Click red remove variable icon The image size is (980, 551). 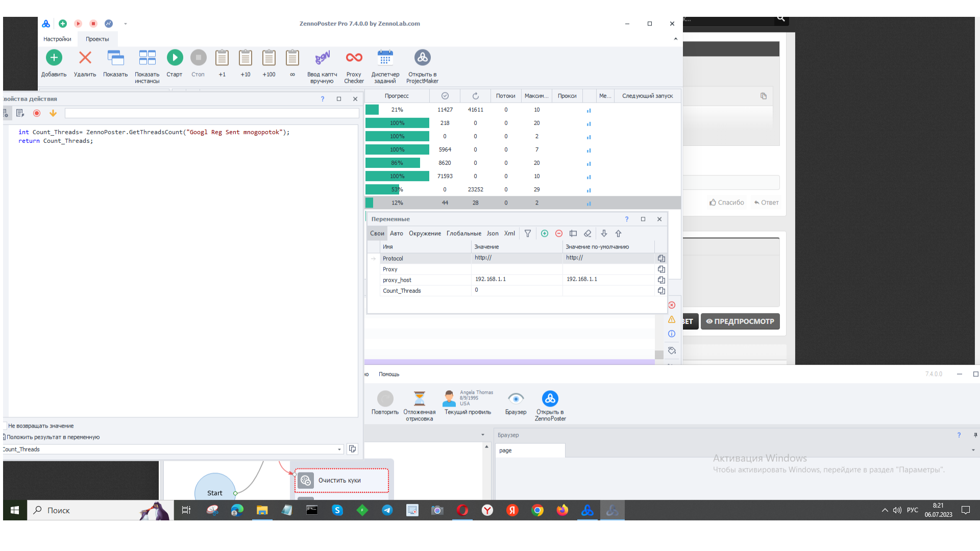click(559, 234)
